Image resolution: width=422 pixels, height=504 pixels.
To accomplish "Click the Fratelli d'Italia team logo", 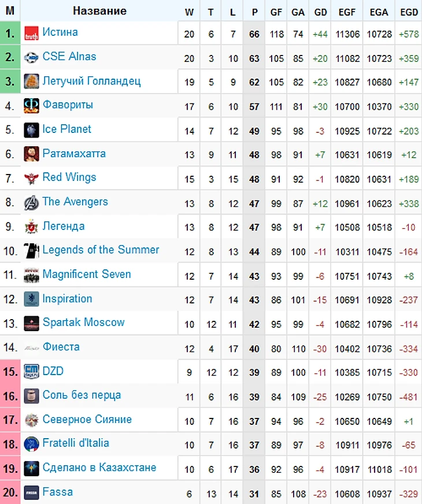I will click(x=31, y=444).
